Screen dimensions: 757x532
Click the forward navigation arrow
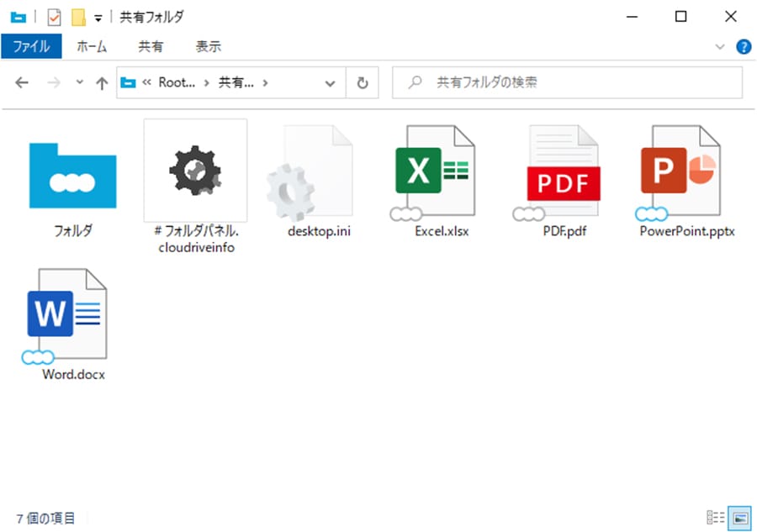[x=54, y=83]
